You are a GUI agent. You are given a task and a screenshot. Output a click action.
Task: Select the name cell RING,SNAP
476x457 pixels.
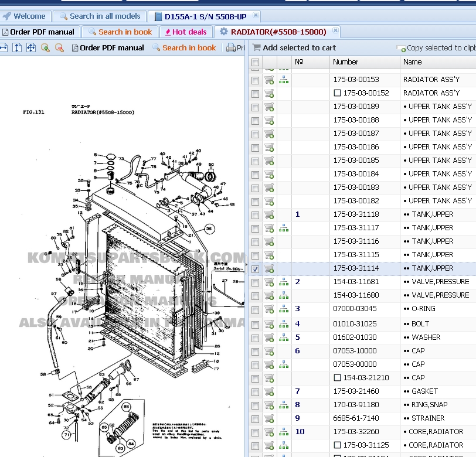[x=429, y=404]
